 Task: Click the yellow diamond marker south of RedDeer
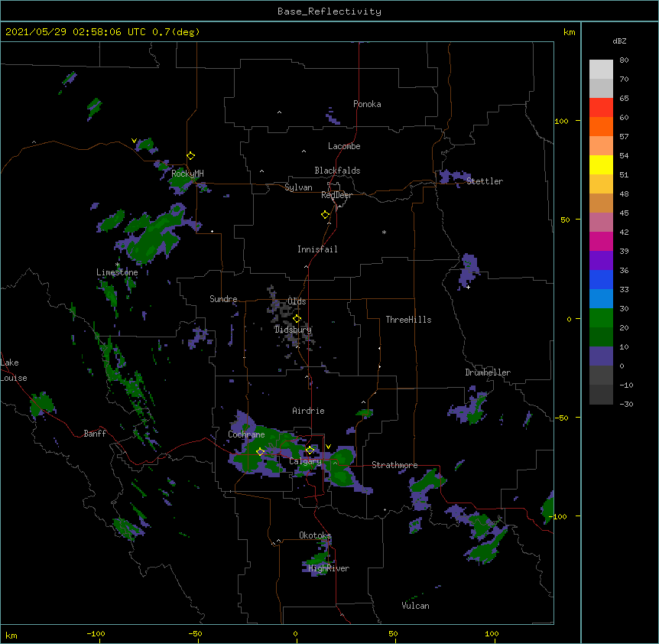click(x=325, y=215)
